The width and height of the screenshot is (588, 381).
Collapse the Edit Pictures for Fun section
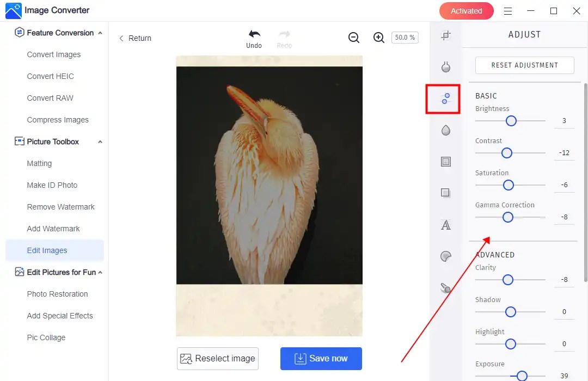pos(100,272)
